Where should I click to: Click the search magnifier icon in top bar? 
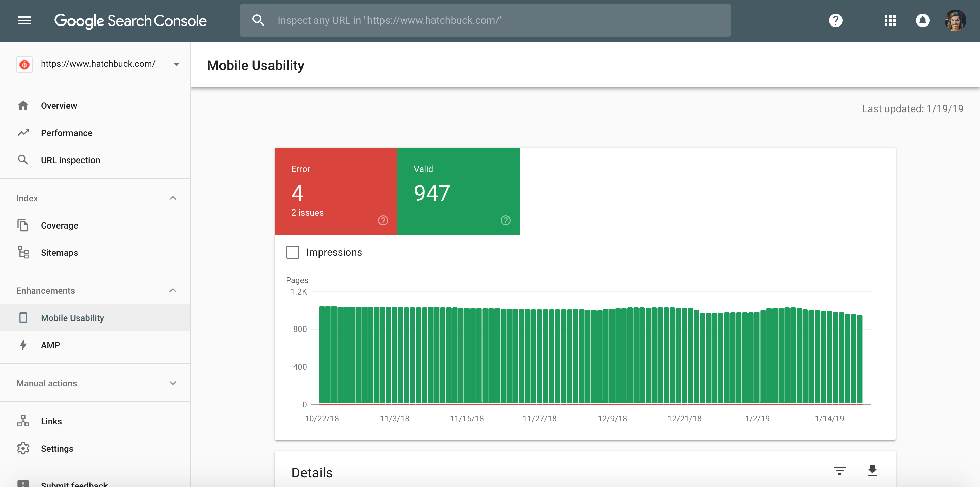coord(258,20)
